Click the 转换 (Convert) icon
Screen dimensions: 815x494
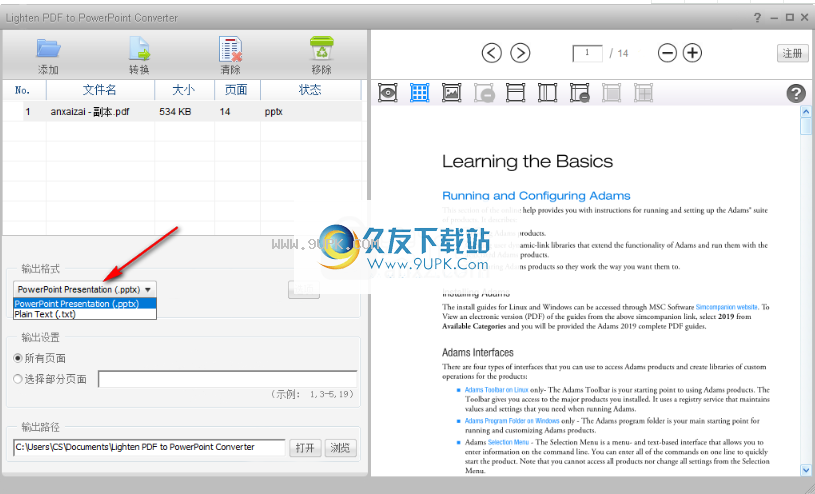(x=139, y=49)
